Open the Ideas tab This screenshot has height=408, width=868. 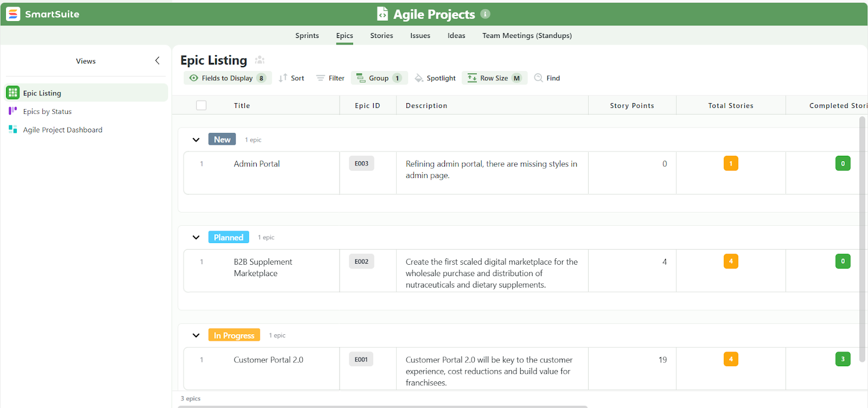click(x=456, y=35)
